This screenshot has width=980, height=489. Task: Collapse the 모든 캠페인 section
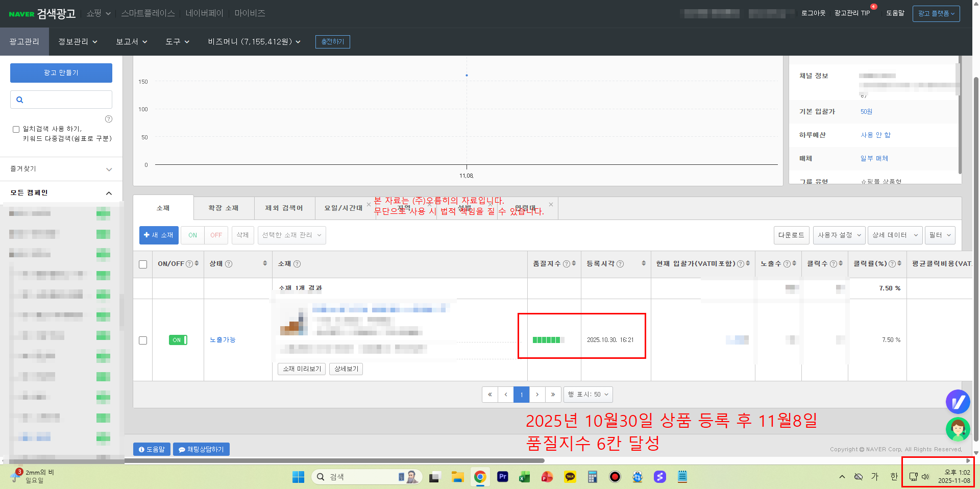pos(109,193)
